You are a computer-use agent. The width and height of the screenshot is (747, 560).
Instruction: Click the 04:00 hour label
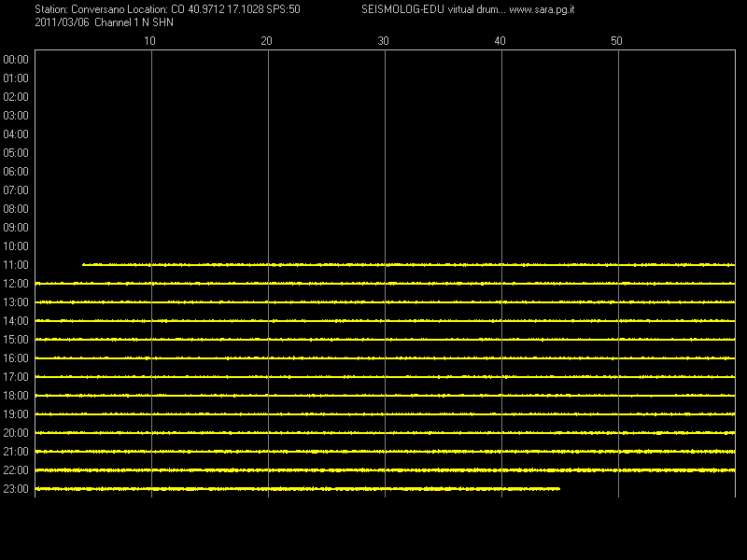pyautogui.click(x=16, y=134)
